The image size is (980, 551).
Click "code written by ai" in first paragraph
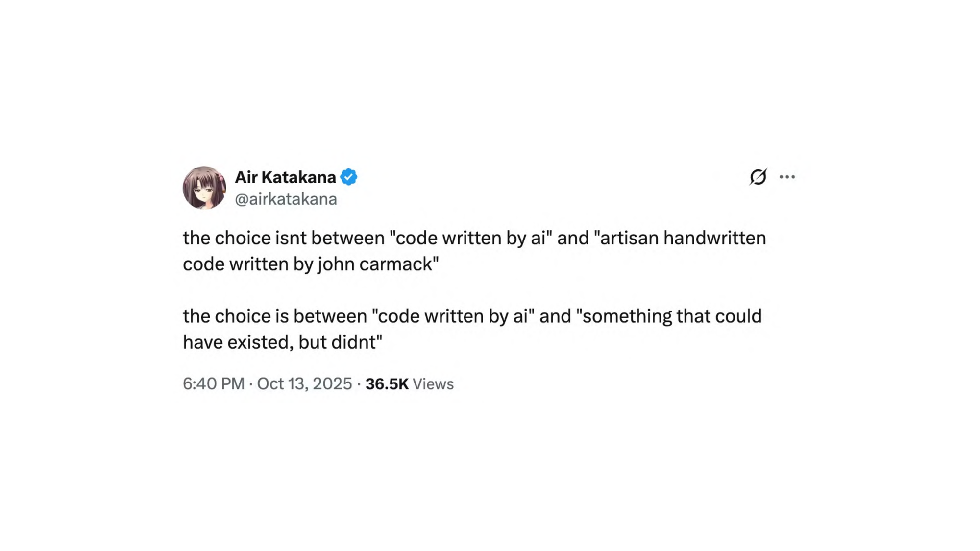pyautogui.click(x=470, y=238)
